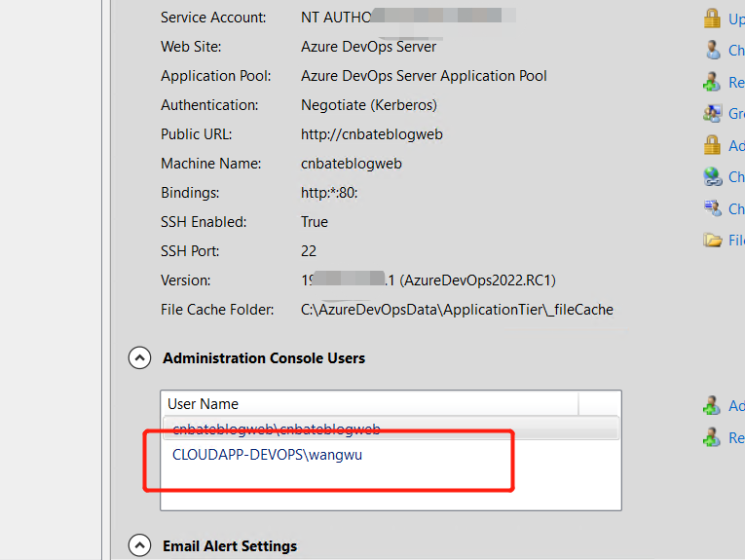This screenshot has height=560, width=745.
Task: Click the padlock icon beside the 'Up' link
Action: 712,19
